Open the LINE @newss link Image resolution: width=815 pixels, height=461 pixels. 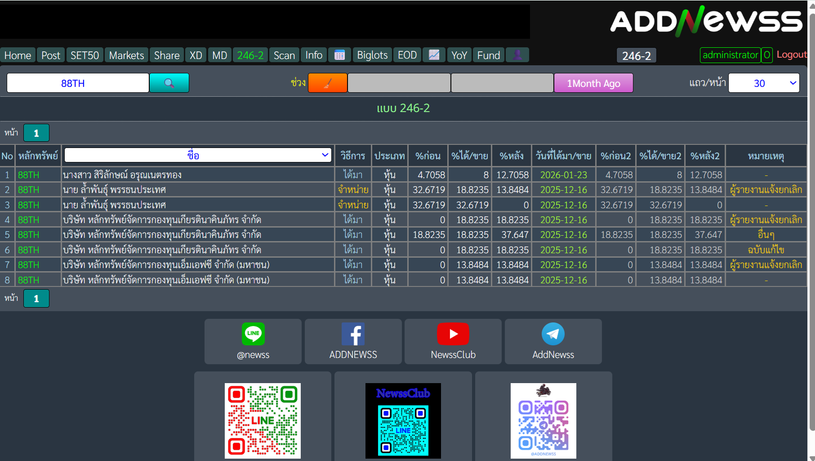pos(253,341)
